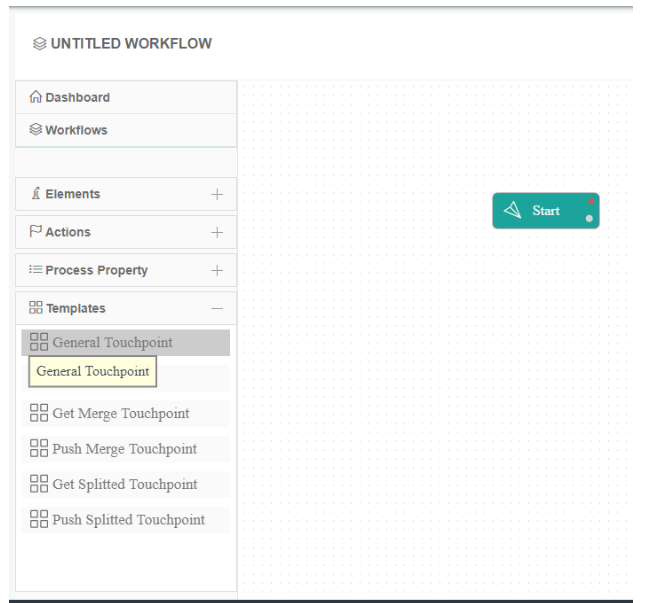The width and height of the screenshot is (666, 603).
Task: Click the Workflows stack icon
Action: [36, 130]
